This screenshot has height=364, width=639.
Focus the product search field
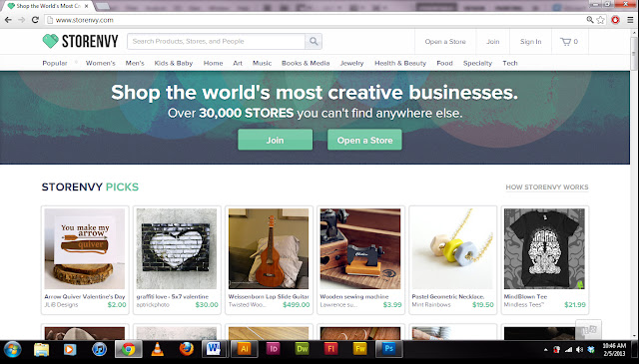(x=216, y=41)
